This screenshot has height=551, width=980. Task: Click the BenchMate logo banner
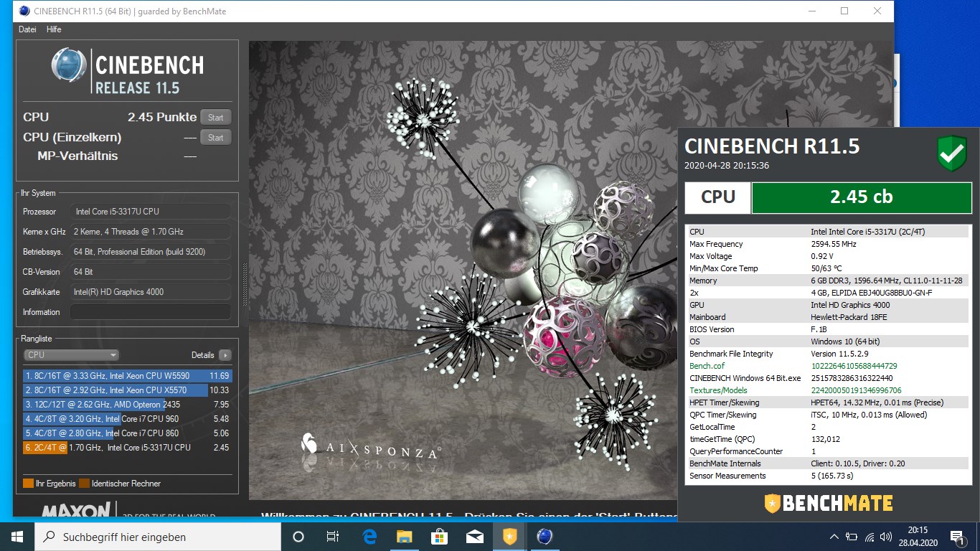829,503
